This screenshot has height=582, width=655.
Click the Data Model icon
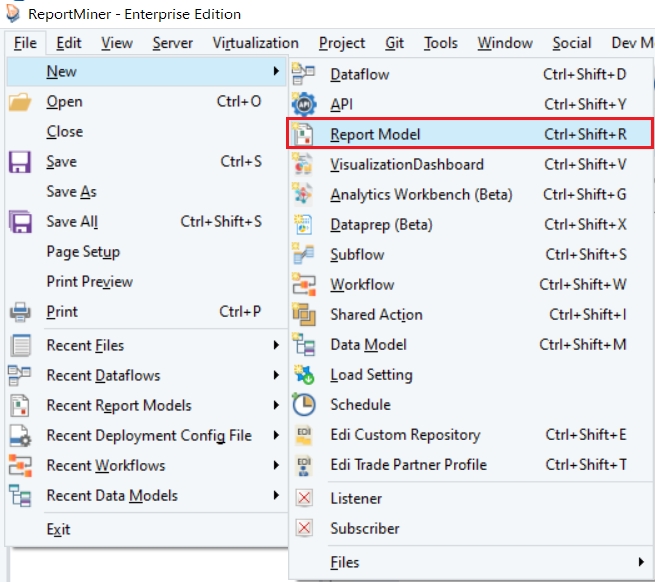303,344
